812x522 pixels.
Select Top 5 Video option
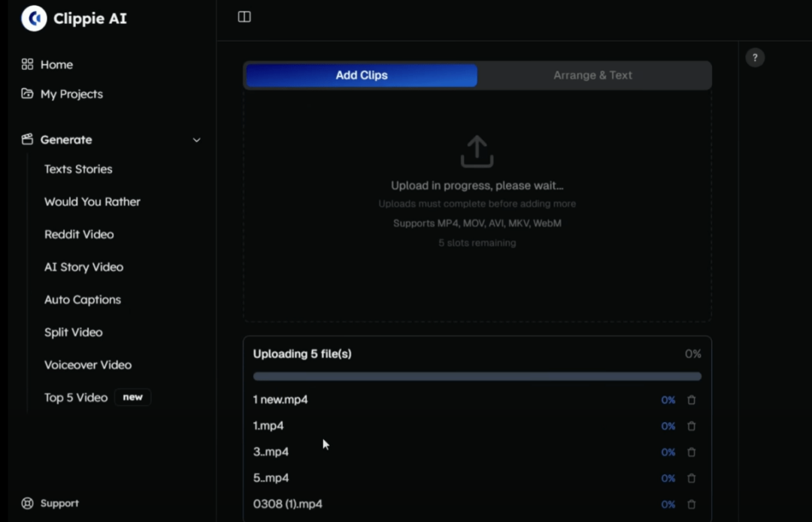pyautogui.click(x=76, y=397)
